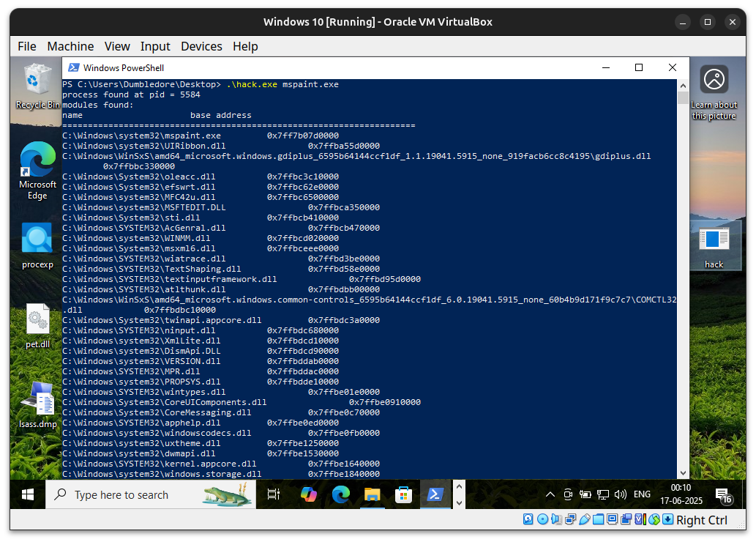756x542 pixels.
Task: Click the ENG language indicator
Action: tap(642, 494)
